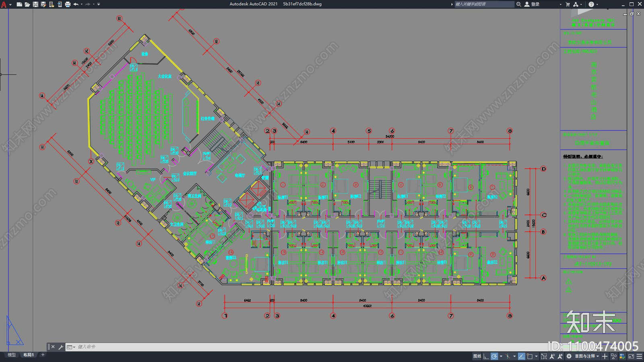
Task: Toggle Object Snap Tracking in status bar
Action: pos(522,356)
